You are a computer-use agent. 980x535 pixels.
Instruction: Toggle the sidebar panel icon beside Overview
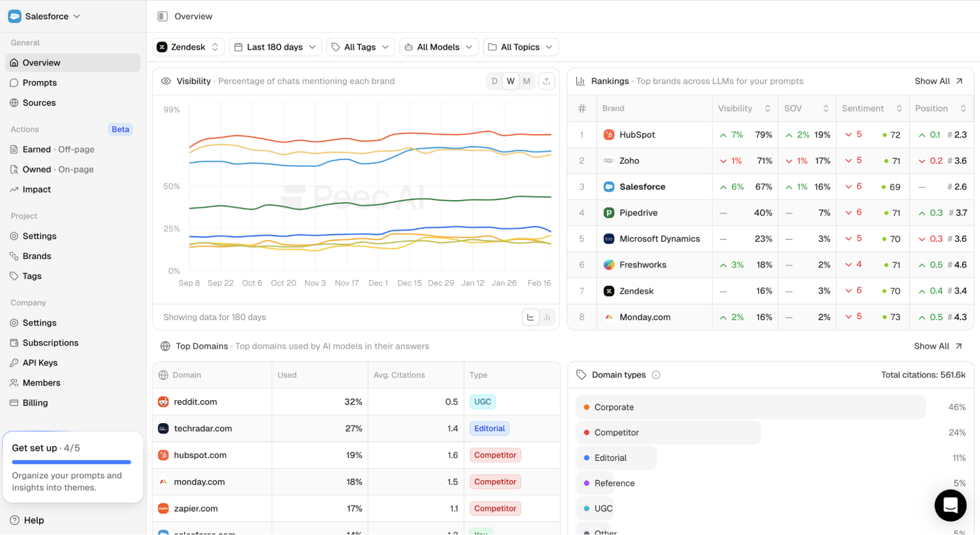163,16
